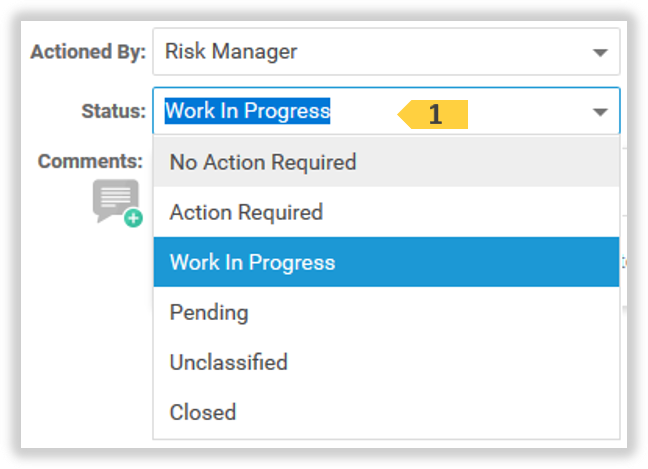
Task: Pick the highlighted Work In Progress option
Action: click(252, 262)
